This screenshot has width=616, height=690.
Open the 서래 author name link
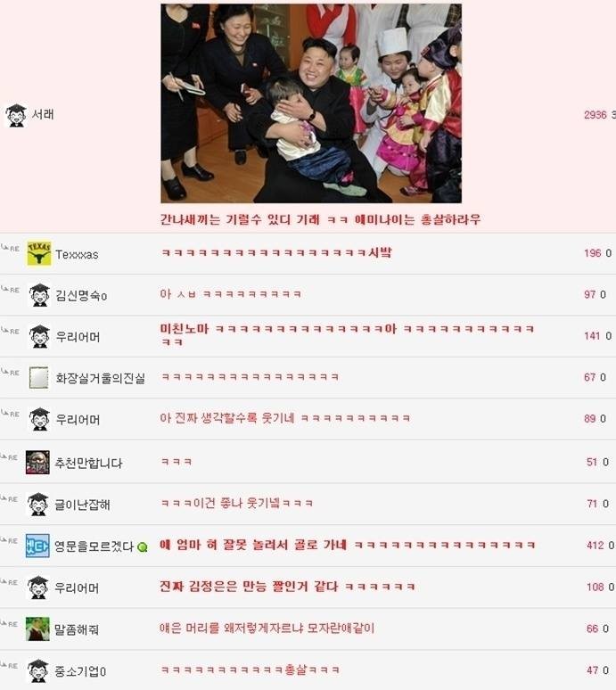tap(43, 114)
